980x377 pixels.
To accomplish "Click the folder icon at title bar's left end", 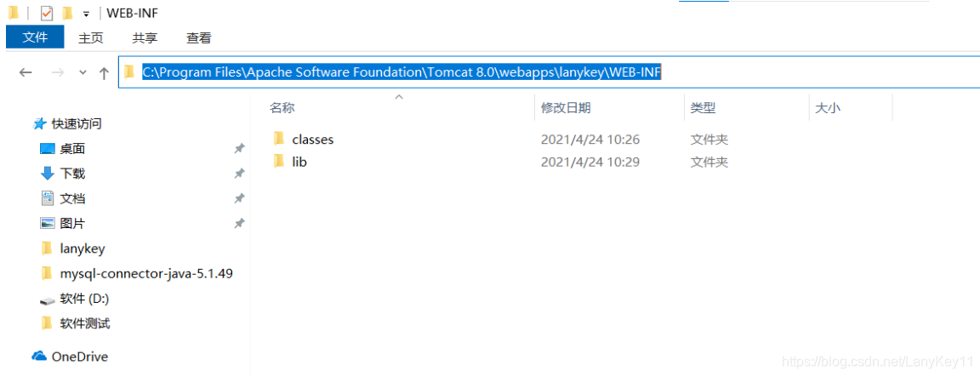I will point(13,13).
